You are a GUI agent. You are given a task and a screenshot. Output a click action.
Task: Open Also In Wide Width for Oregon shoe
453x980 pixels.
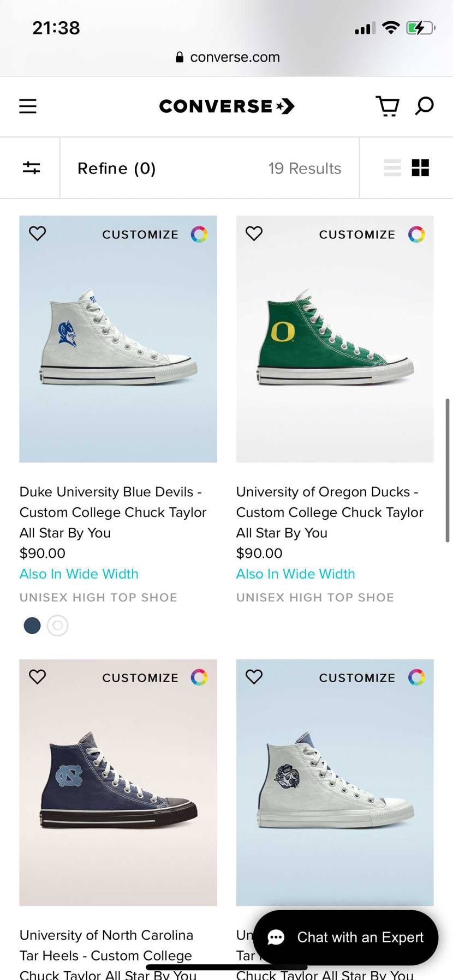295,574
